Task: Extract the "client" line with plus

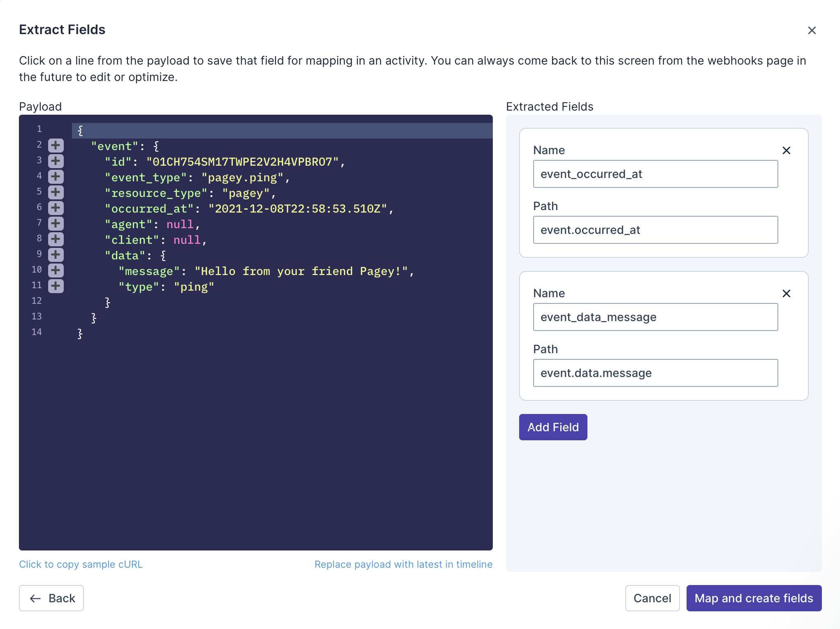Action: [x=56, y=239]
